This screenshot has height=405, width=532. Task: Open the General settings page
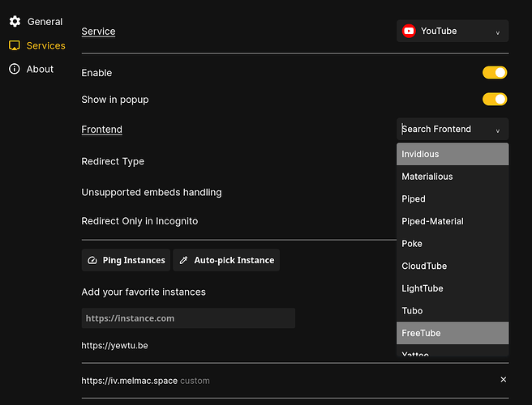[x=36, y=21]
